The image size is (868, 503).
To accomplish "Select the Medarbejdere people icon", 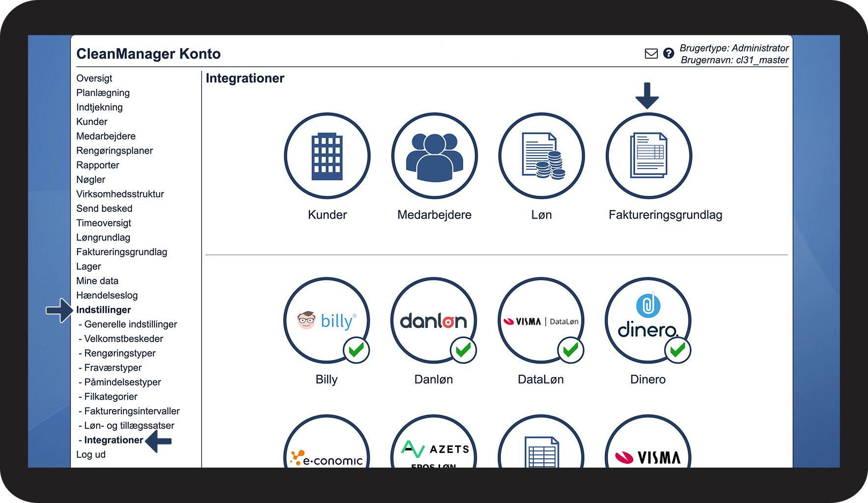I will (434, 156).
